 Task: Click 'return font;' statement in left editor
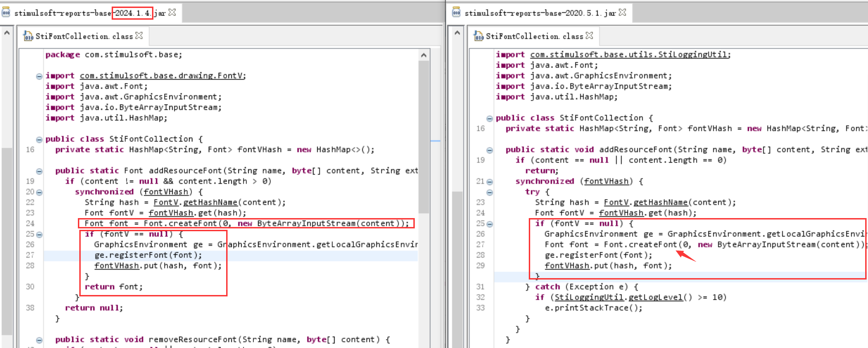(114, 287)
